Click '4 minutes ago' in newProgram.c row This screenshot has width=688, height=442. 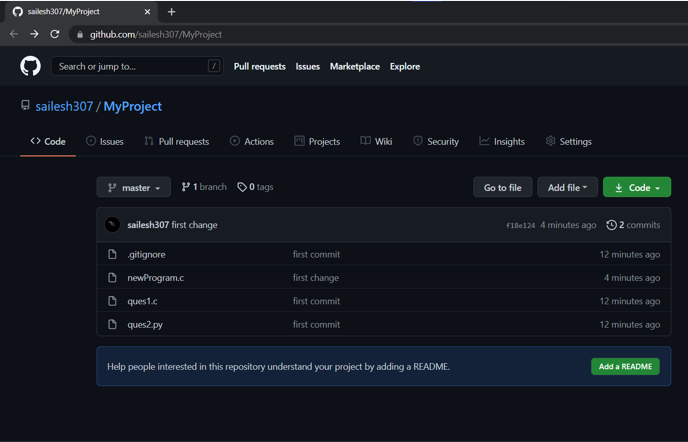(x=632, y=278)
